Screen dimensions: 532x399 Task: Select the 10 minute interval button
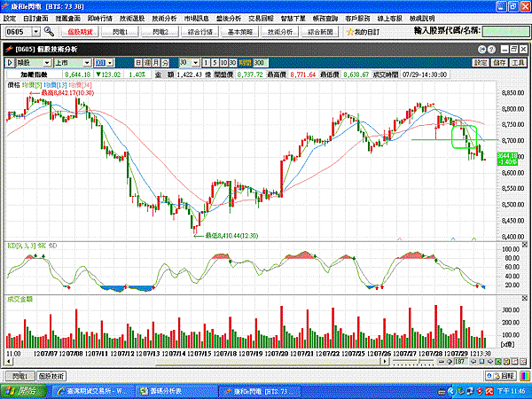pos(223,63)
